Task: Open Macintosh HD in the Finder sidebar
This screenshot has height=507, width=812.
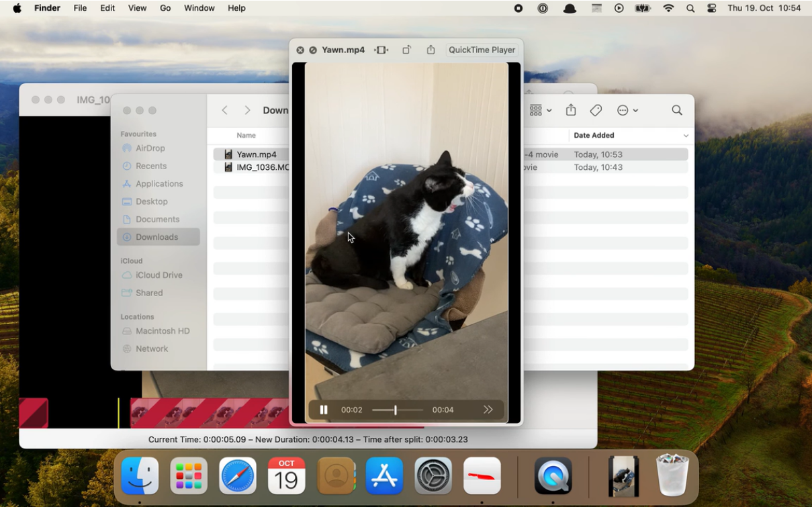Action: click(x=159, y=331)
